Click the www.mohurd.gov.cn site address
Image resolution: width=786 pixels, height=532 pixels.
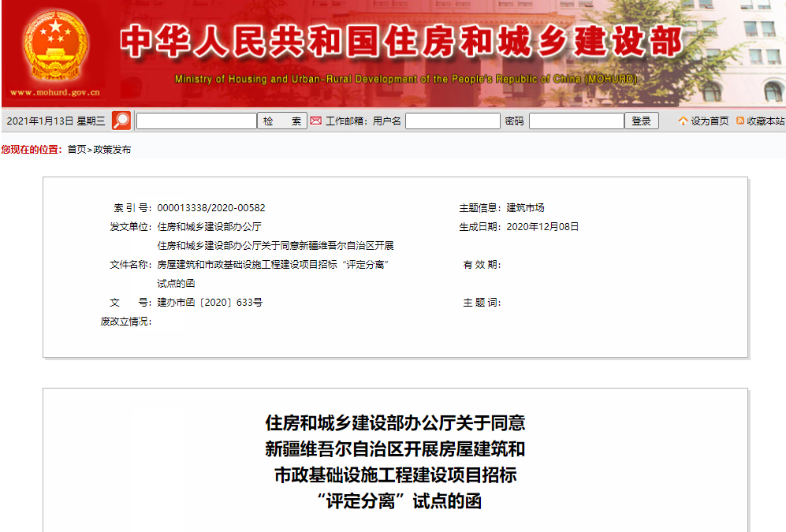pos(54,91)
